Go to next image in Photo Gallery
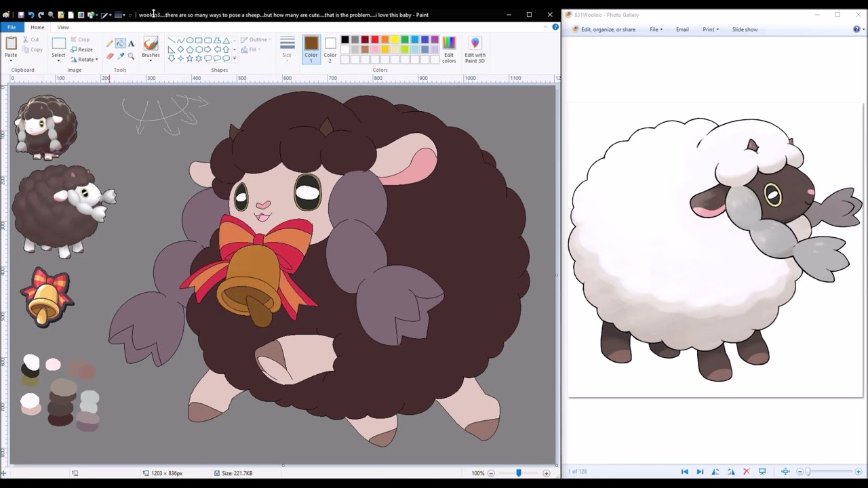Viewport: 868px width, 488px height. point(700,472)
